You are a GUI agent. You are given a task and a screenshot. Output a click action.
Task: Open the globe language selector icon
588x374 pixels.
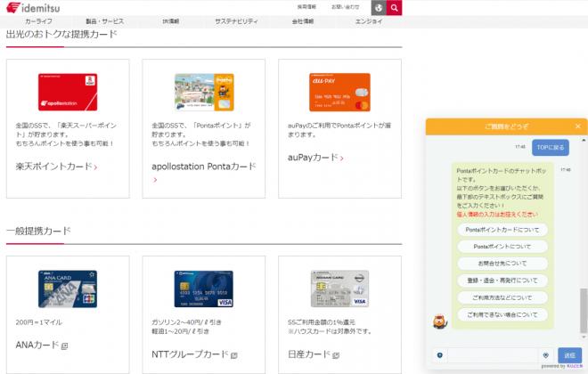(379, 7)
